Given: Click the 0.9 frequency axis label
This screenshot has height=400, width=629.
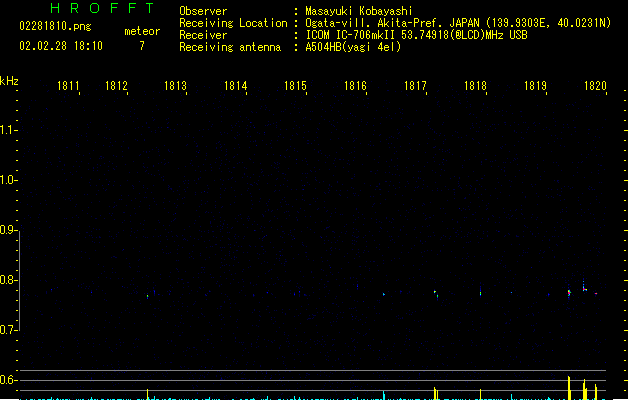Looking at the screenshot, I should pos(8,230).
